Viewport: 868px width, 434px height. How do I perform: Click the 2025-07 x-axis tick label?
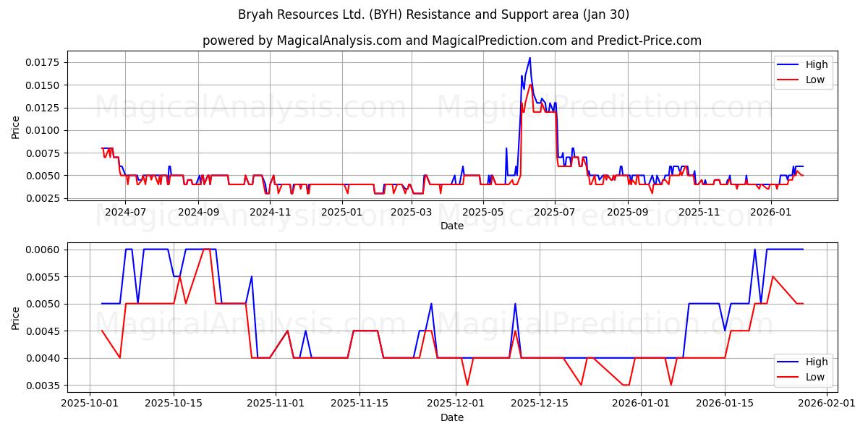[x=555, y=212]
